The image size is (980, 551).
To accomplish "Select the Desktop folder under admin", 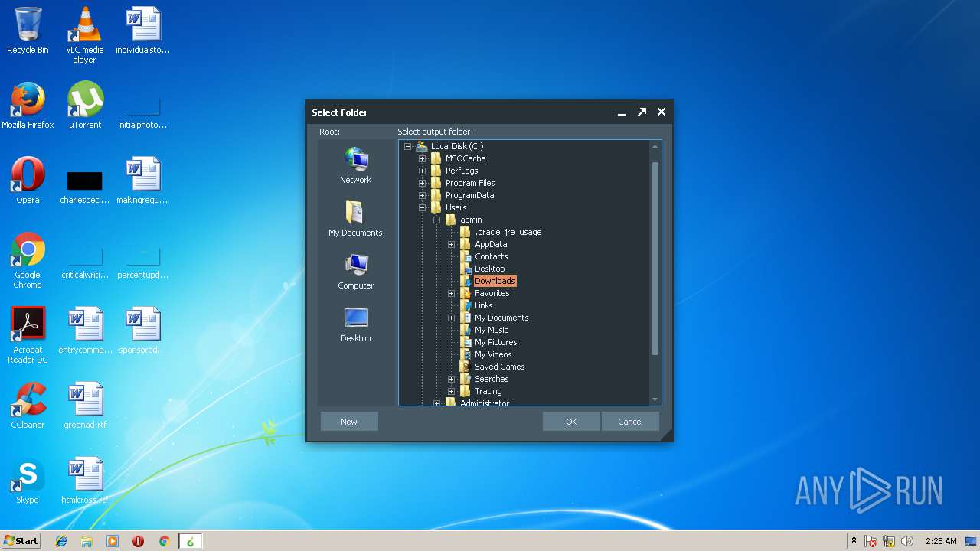I will coord(489,269).
